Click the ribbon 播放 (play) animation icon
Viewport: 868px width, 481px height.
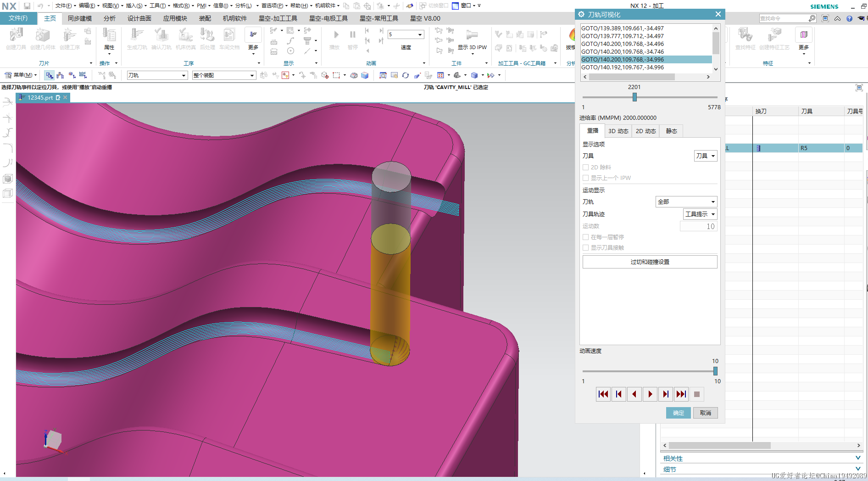[x=336, y=34]
